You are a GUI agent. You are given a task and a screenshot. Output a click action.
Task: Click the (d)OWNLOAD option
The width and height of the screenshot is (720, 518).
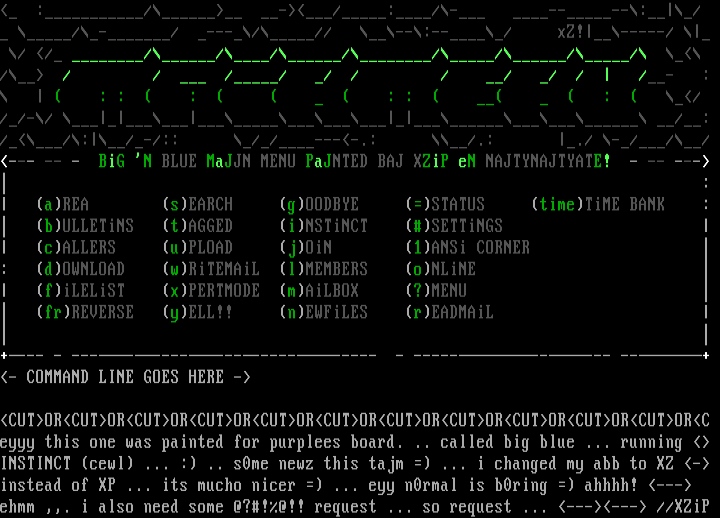tap(80, 269)
